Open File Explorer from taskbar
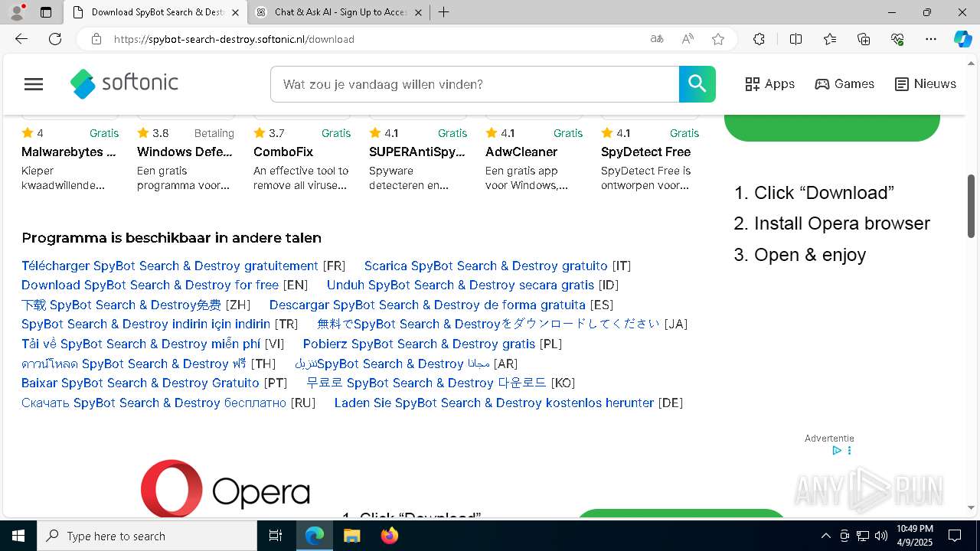980x551 pixels. (x=351, y=536)
